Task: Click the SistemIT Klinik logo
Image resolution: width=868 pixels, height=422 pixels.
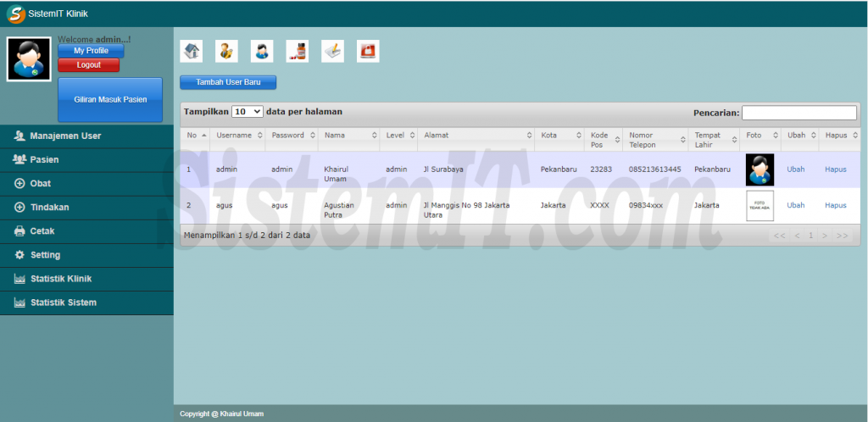Action: (17, 14)
